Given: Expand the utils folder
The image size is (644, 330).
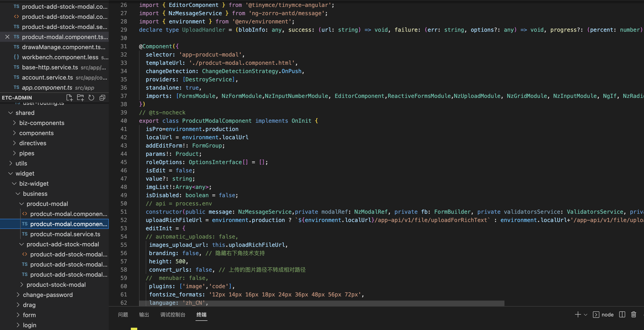Looking at the screenshot, I should coord(11,163).
